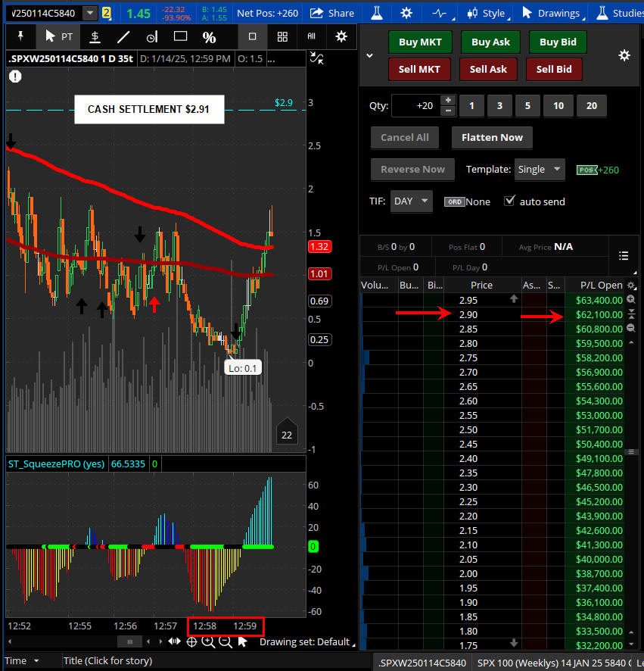Open Active Trader settings gear
Viewport: 644px width, 671px height.
pos(624,55)
